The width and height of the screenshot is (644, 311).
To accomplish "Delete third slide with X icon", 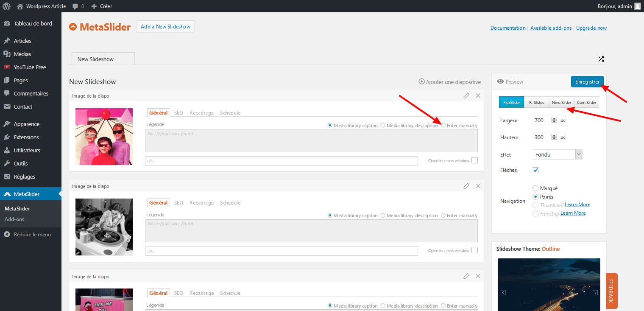I will 478,276.
